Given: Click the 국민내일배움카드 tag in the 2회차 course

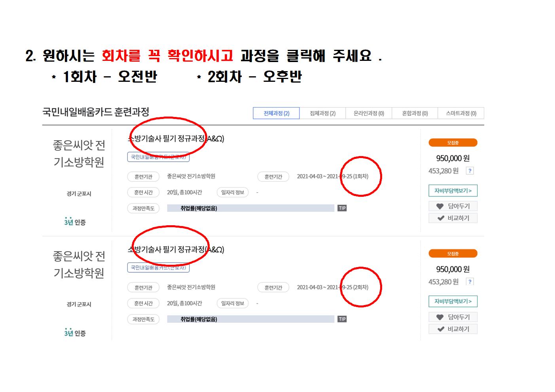Looking at the screenshot, I should click(159, 268).
